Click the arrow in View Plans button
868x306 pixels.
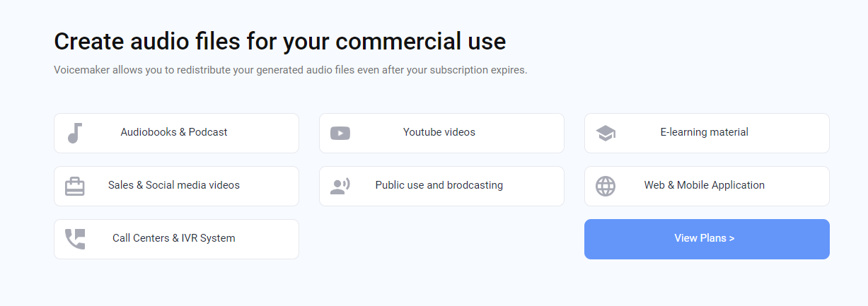tap(731, 238)
